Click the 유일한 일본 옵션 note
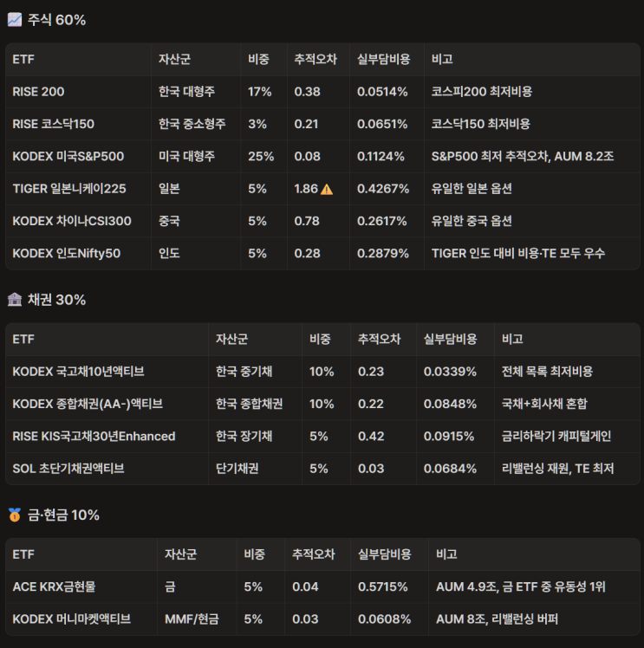 [472, 189]
